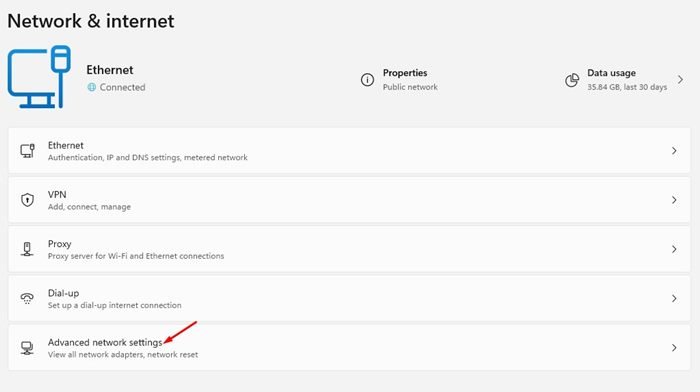Screen dimensions: 700x392
Task: Expand the Data usage chevron
Action: point(680,80)
